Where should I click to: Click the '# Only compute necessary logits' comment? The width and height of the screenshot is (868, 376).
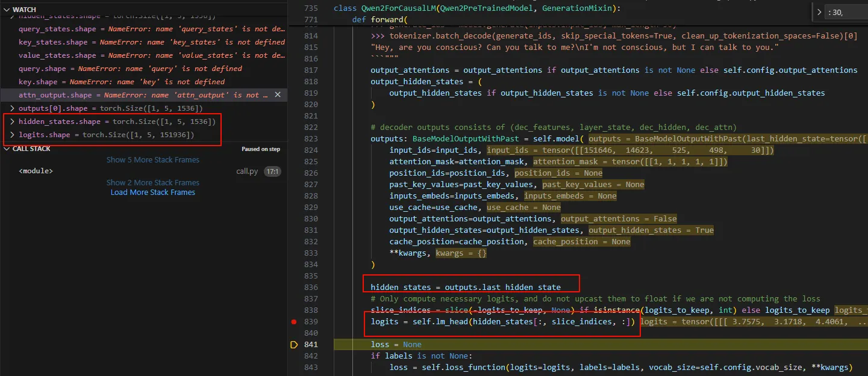[595, 299]
